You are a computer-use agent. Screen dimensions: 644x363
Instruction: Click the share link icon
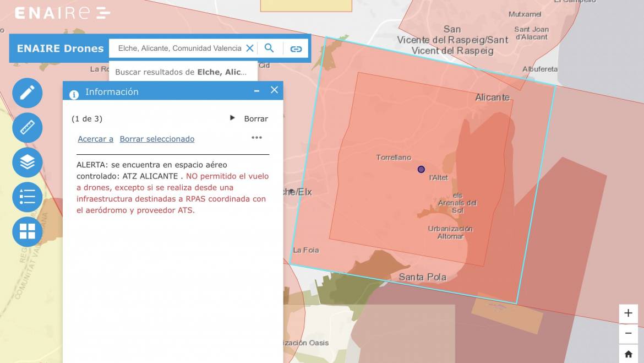click(x=296, y=48)
